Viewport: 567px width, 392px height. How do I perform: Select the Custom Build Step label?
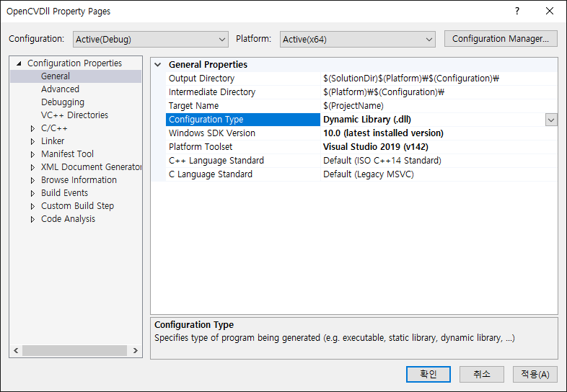click(x=77, y=206)
